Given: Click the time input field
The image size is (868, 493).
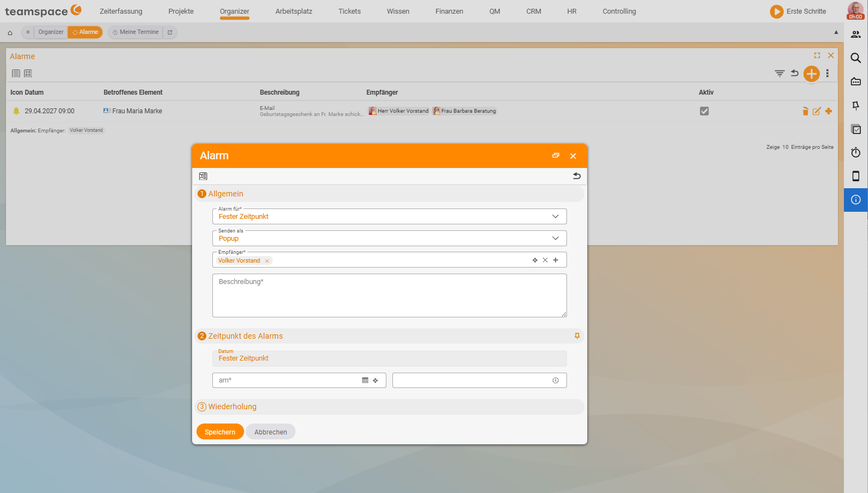Looking at the screenshot, I should coord(479,380).
